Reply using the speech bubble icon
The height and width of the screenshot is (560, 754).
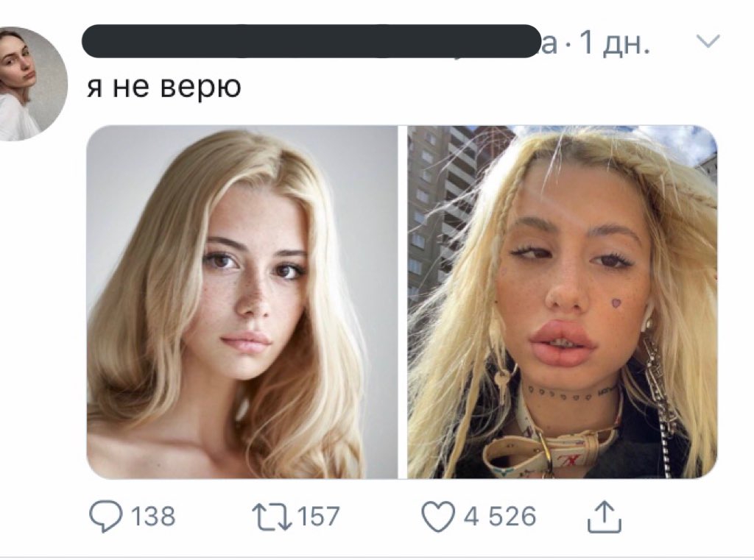pyautogui.click(x=106, y=517)
